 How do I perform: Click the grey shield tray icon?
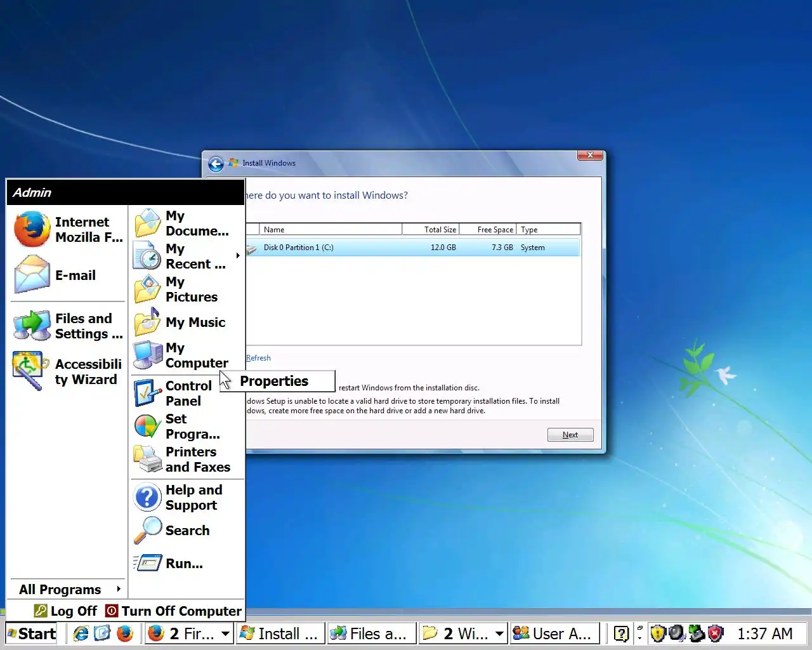(677, 633)
